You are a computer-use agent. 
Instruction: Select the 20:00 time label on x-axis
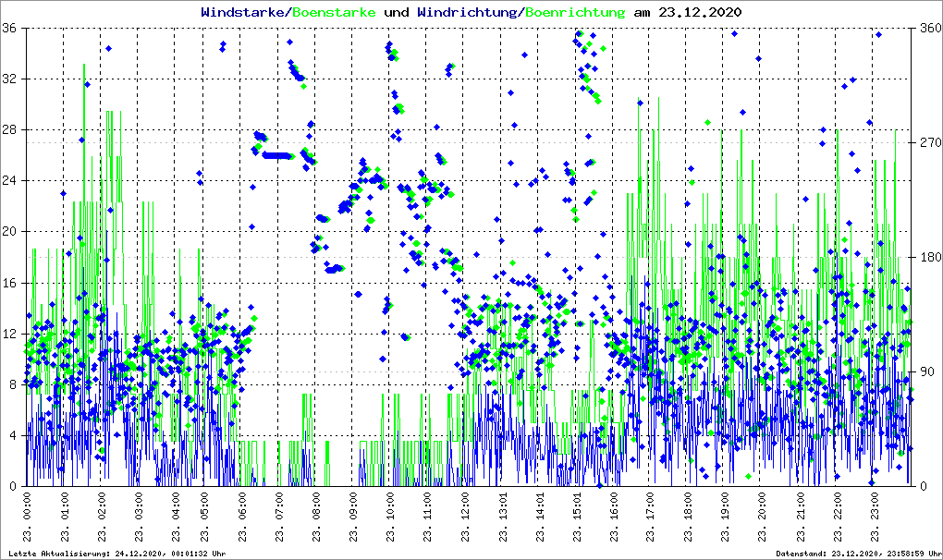point(763,517)
